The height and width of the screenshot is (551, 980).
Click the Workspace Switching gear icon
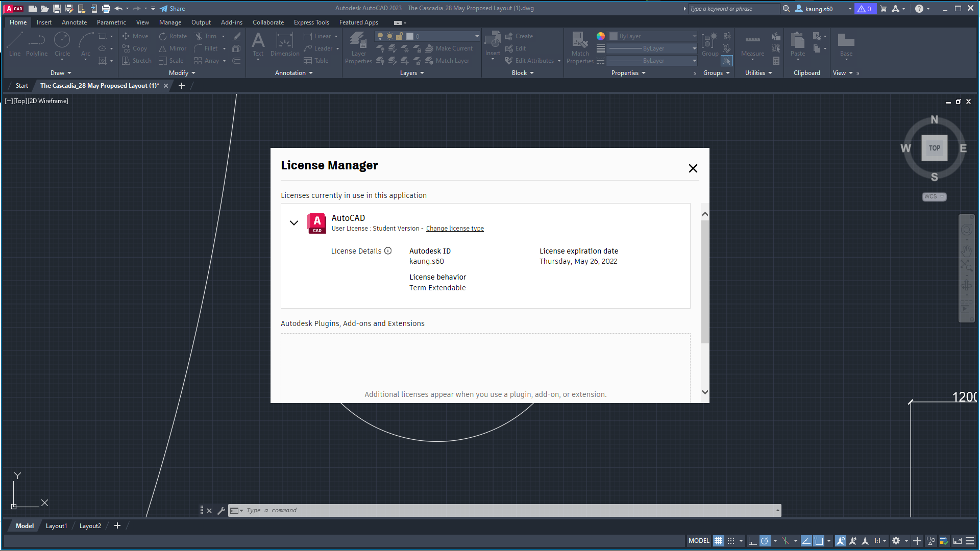tap(896, 541)
